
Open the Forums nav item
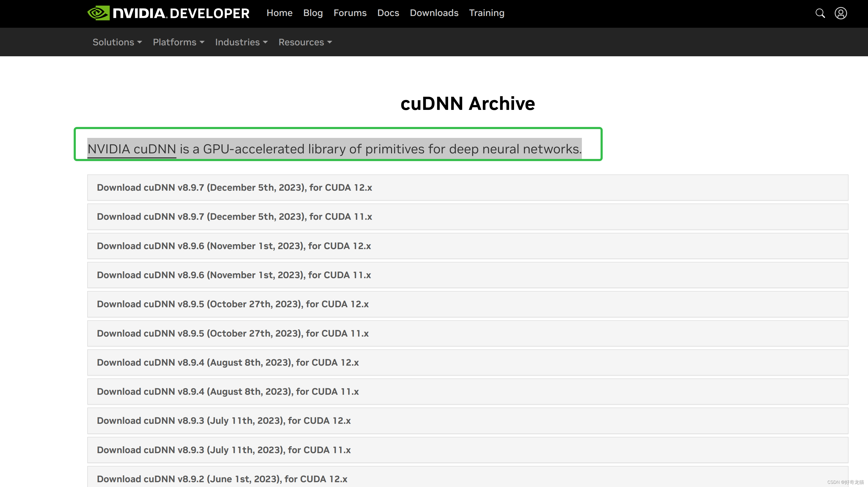click(x=350, y=13)
